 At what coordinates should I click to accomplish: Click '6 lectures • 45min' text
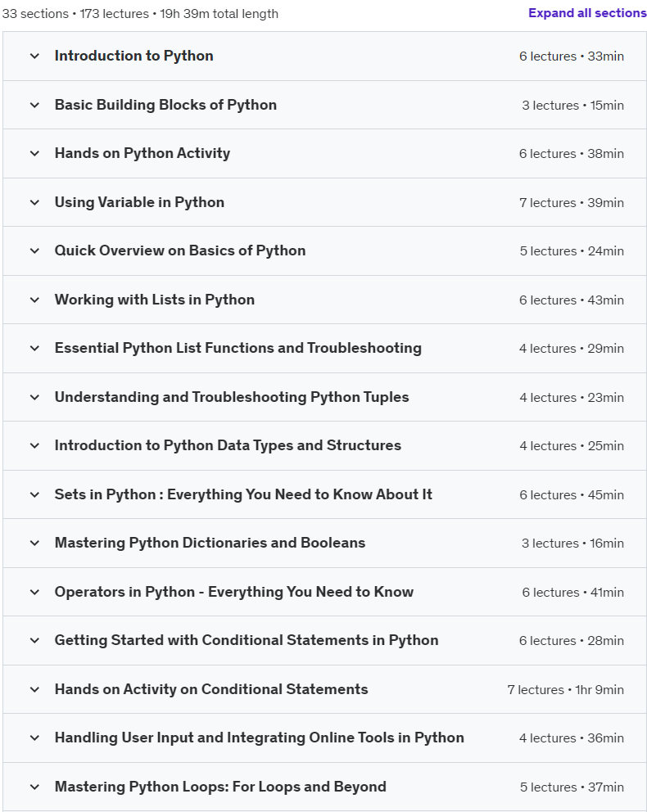point(572,494)
